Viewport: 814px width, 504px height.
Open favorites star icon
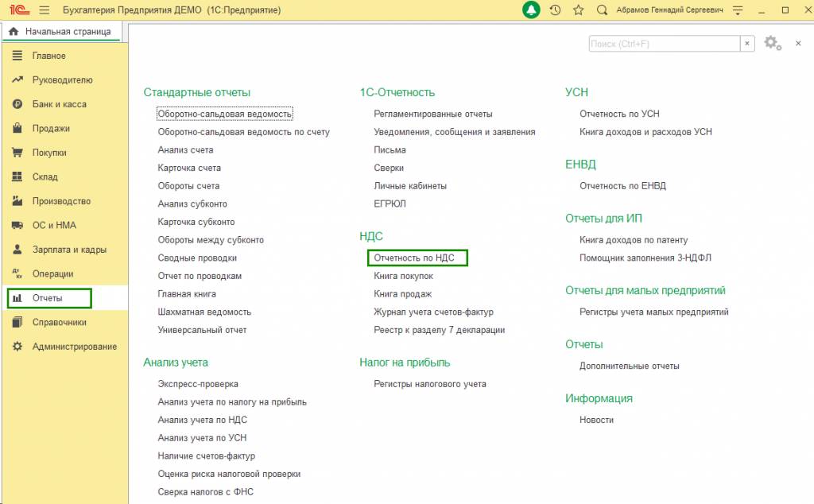579,10
